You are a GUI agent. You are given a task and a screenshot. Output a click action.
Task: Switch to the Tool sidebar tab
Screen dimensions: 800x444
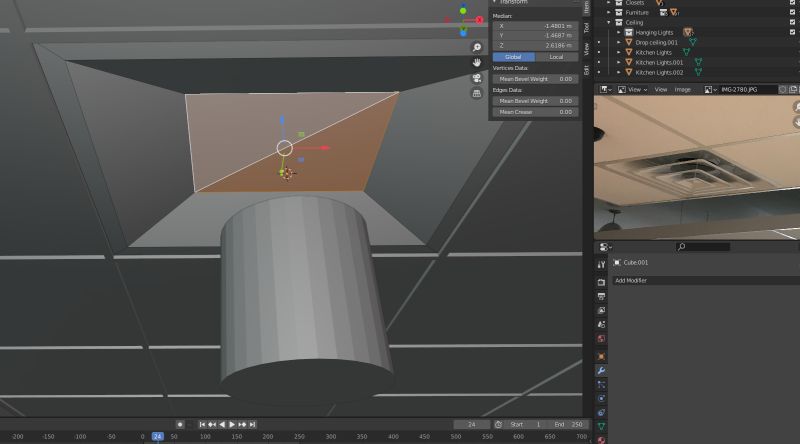pyautogui.click(x=587, y=28)
